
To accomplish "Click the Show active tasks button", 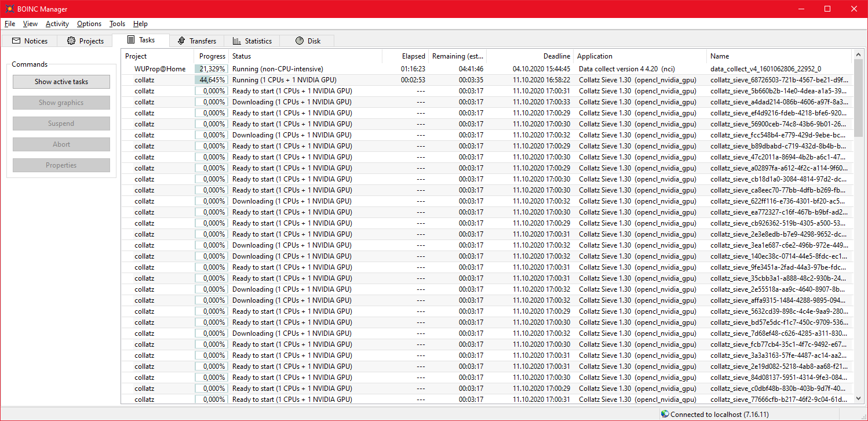I will coord(61,82).
